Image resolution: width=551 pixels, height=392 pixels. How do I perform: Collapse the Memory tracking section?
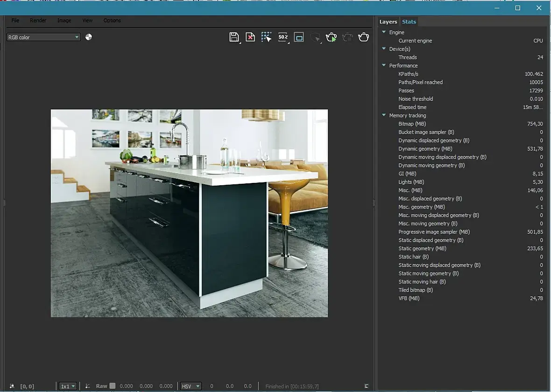coord(384,115)
